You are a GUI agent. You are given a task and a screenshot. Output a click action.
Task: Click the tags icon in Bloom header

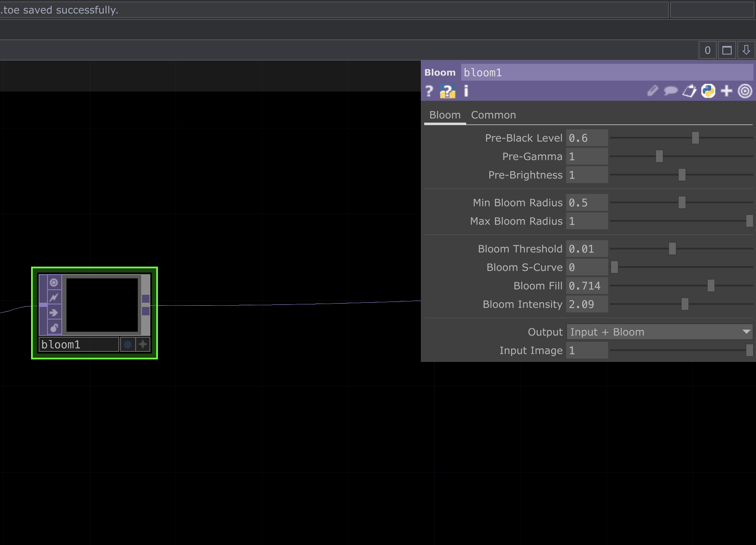coord(689,91)
